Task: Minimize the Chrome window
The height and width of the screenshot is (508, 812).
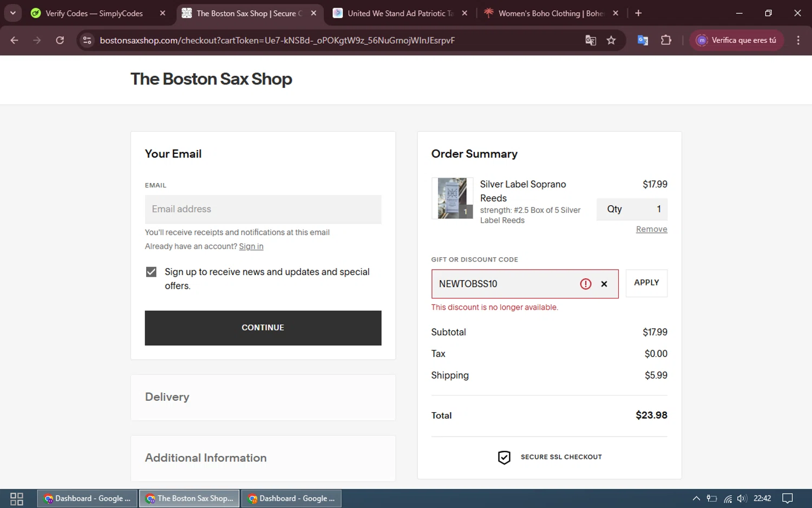Action: (x=739, y=13)
